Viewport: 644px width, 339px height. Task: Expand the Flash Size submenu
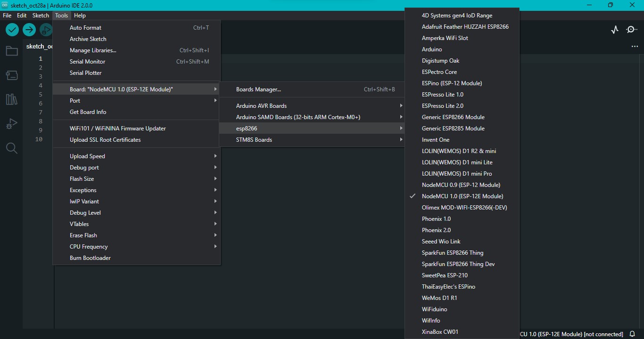(x=137, y=179)
